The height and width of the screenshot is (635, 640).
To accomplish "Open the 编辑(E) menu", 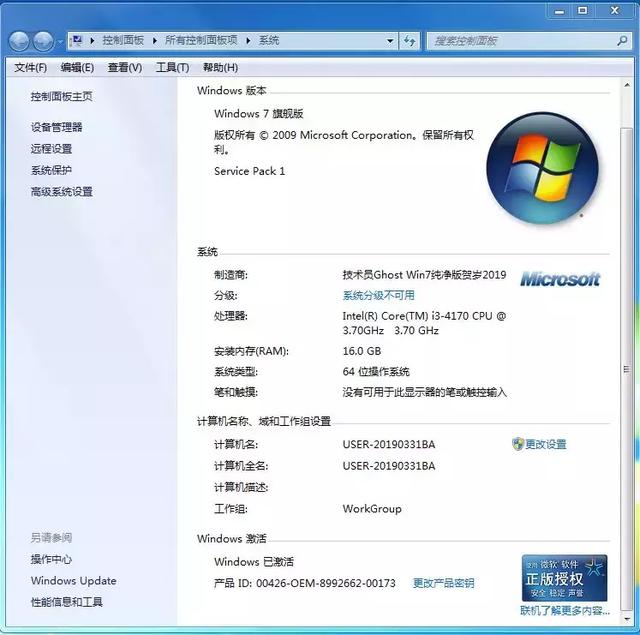I will pos(77,67).
